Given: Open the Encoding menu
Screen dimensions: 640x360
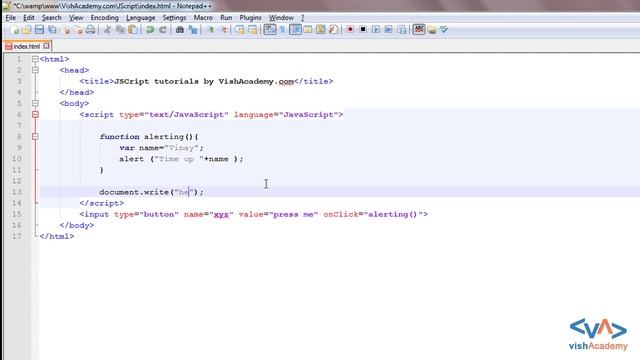Looking at the screenshot, I should coord(104,18).
